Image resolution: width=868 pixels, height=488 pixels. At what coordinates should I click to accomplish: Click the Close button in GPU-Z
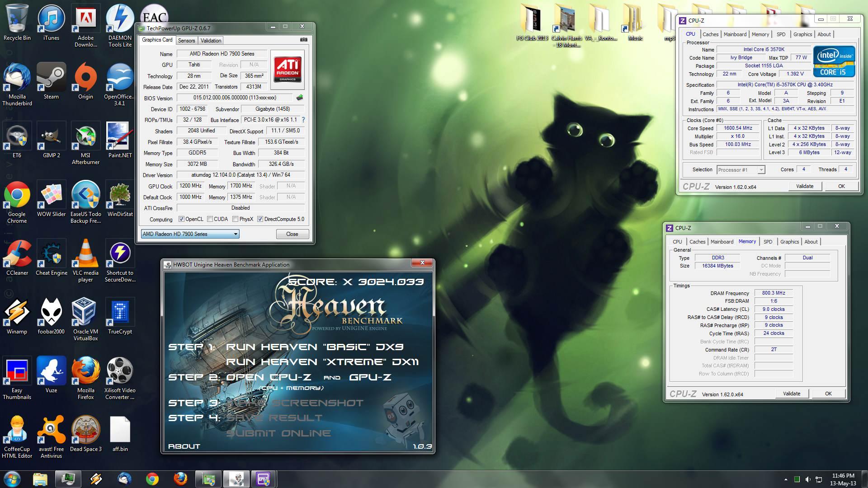[x=292, y=234]
